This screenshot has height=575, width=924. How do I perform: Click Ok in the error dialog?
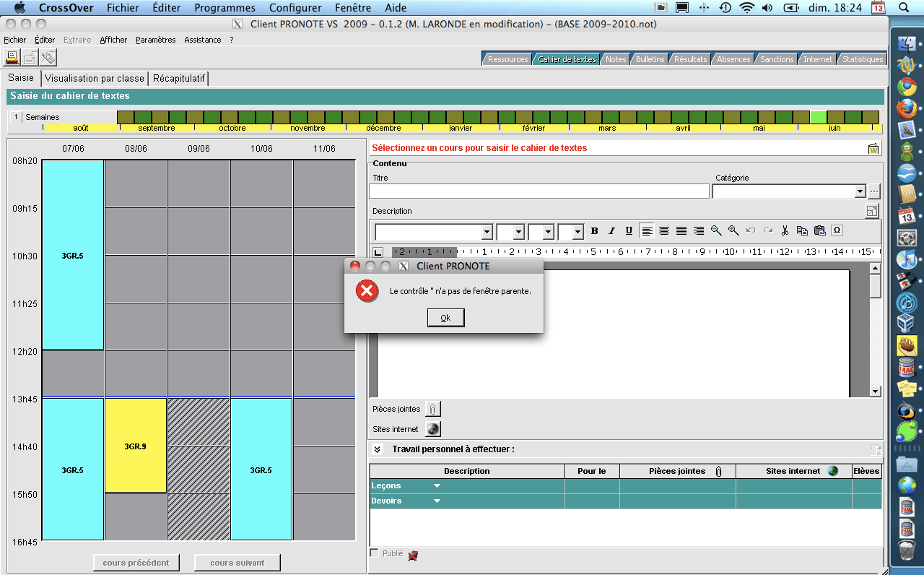(445, 318)
